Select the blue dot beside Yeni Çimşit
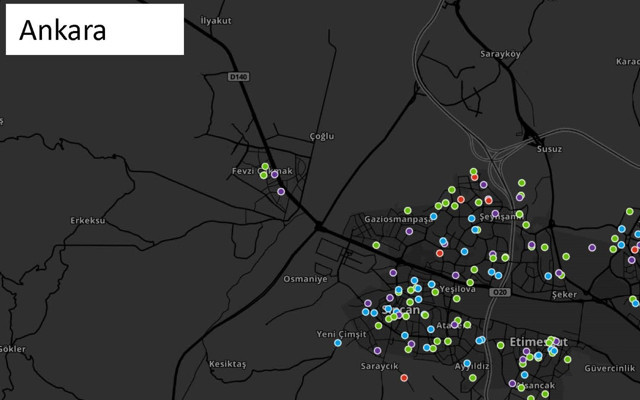Screen dimensions: 640x400 click(338, 343)
